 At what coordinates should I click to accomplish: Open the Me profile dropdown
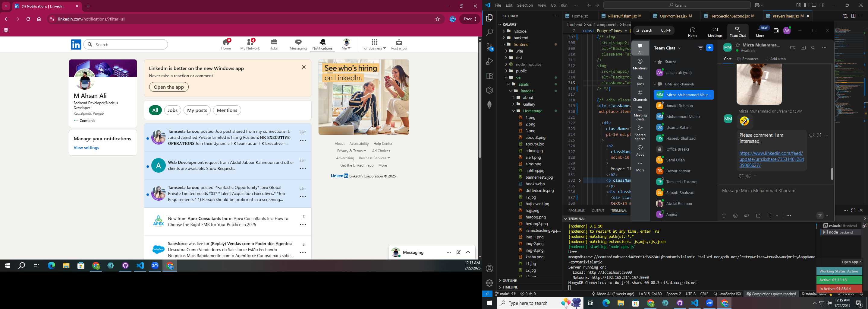point(346,44)
